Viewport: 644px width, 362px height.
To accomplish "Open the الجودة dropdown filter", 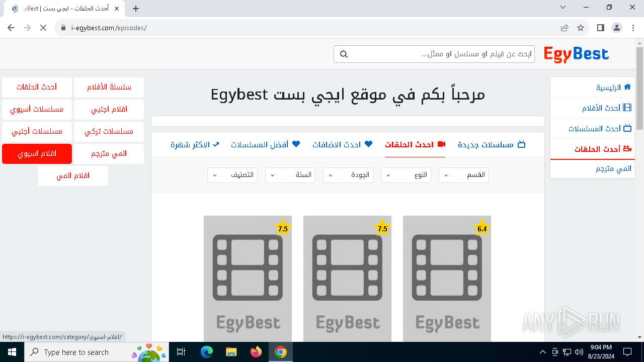I will [x=348, y=175].
